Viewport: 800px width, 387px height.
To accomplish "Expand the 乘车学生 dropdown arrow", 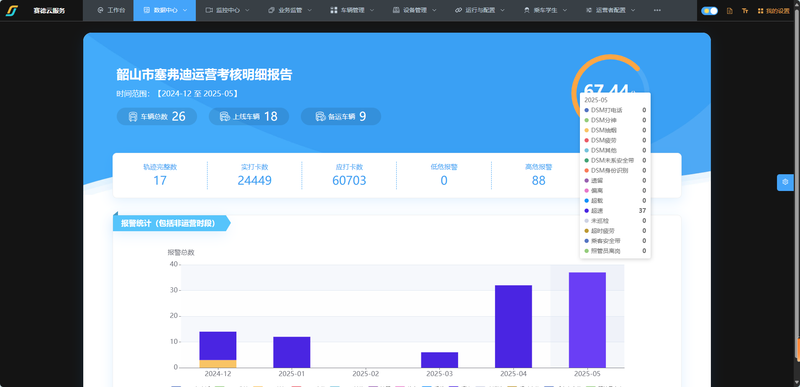I will tap(565, 10).
